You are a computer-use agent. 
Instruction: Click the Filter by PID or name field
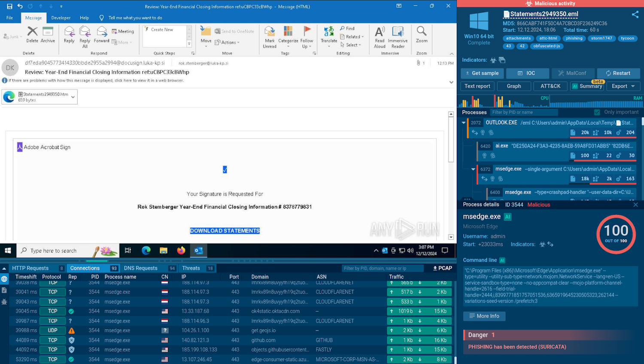(524, 112)
